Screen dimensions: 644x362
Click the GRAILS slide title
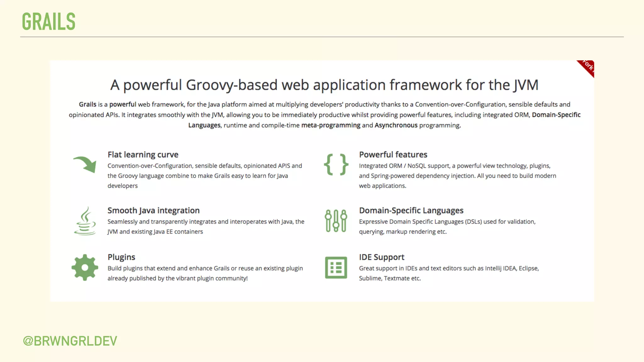pos(49,21)
